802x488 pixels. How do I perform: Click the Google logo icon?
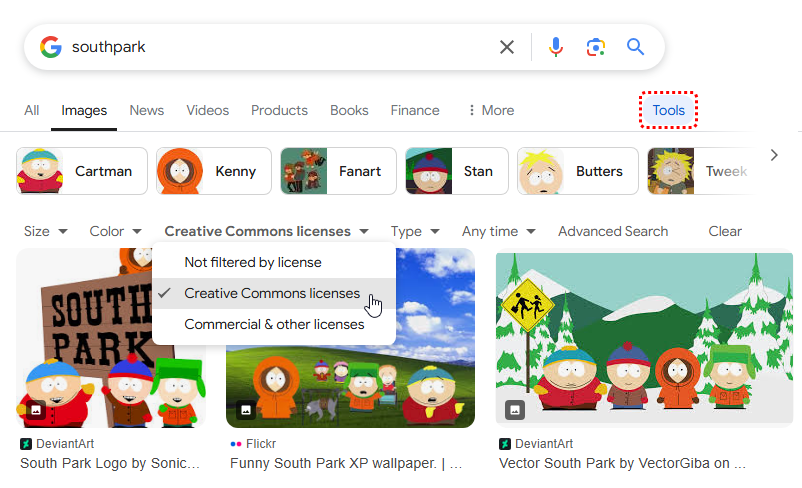pos(51,47)
